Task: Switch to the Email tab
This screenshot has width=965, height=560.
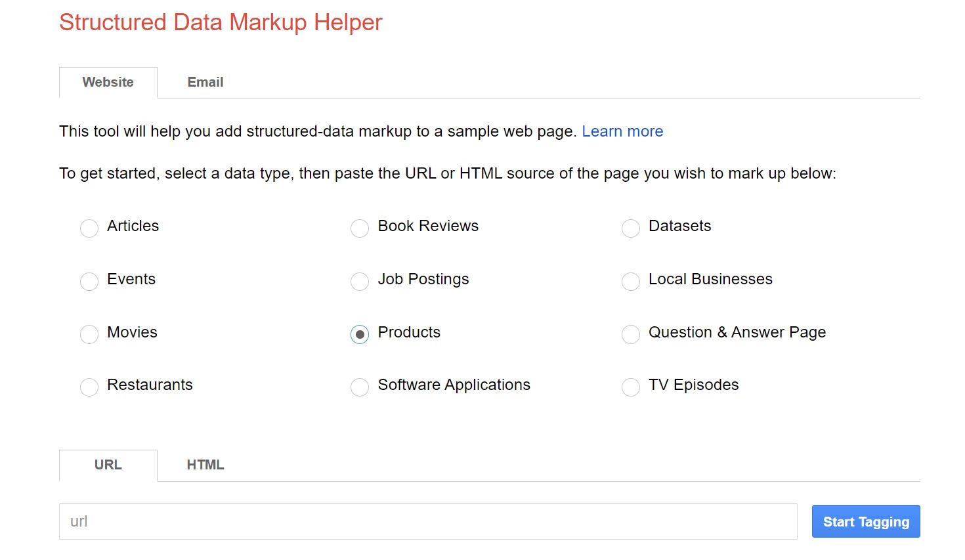Action: coord(205,82)
